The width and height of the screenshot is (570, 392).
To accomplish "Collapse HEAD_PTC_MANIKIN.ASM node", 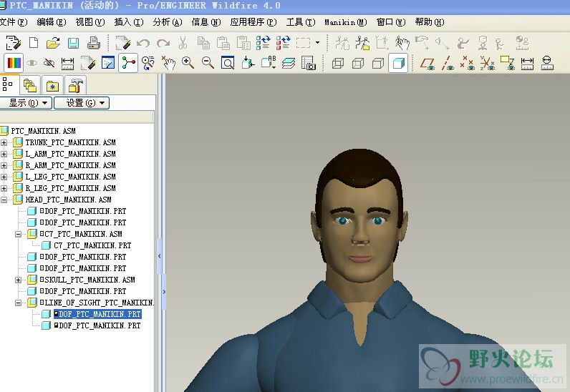I will [4, 200].
